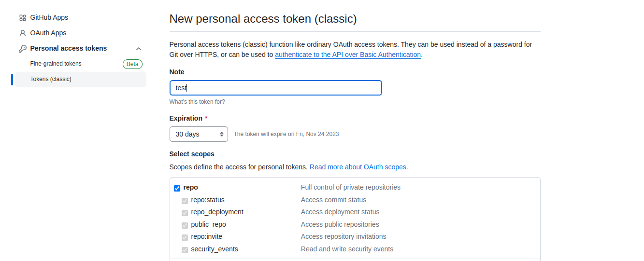Collapse the Personal access tokens section chevron
The width and height of the screenshot is (644, 261).
(139, 49)
